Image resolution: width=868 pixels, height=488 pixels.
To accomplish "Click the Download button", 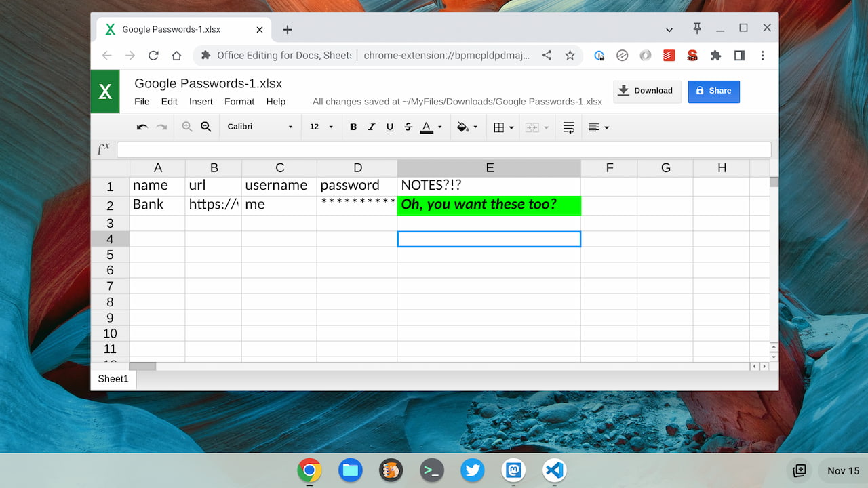I will [x=647, y=91].
